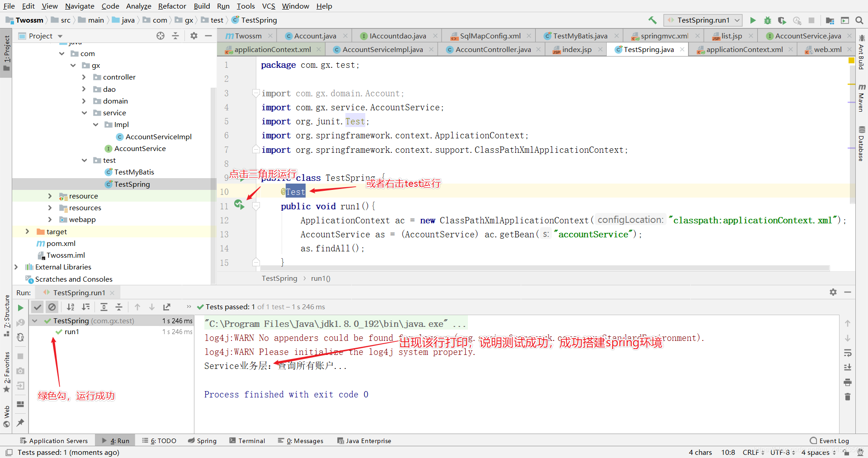Click the yellow warning marker in editor stripe
The width and height of the screenshot is (868, 458).
tap(851, 60)
